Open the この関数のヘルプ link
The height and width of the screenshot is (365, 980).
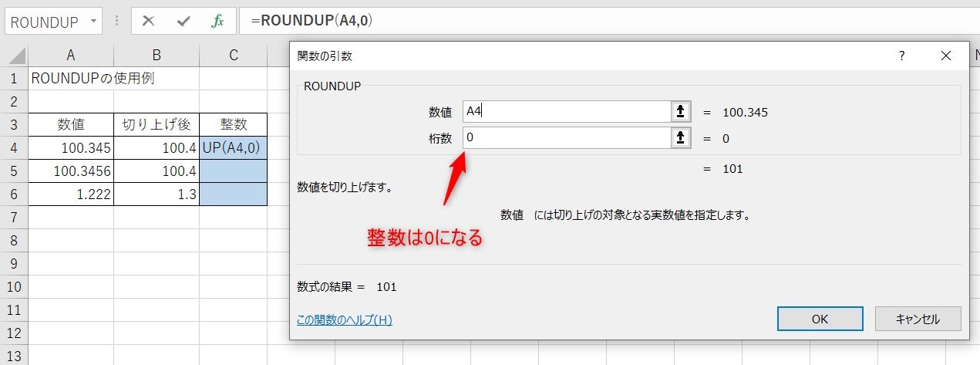(x=345, y=319)
